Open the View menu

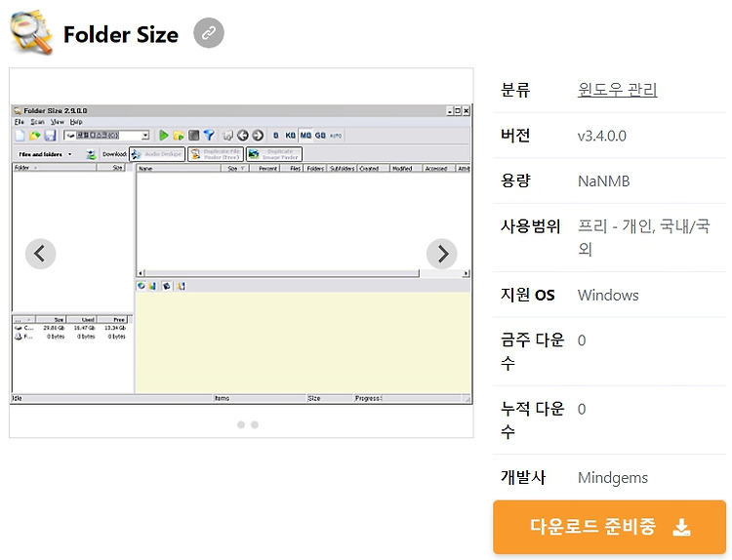(58, 122)
